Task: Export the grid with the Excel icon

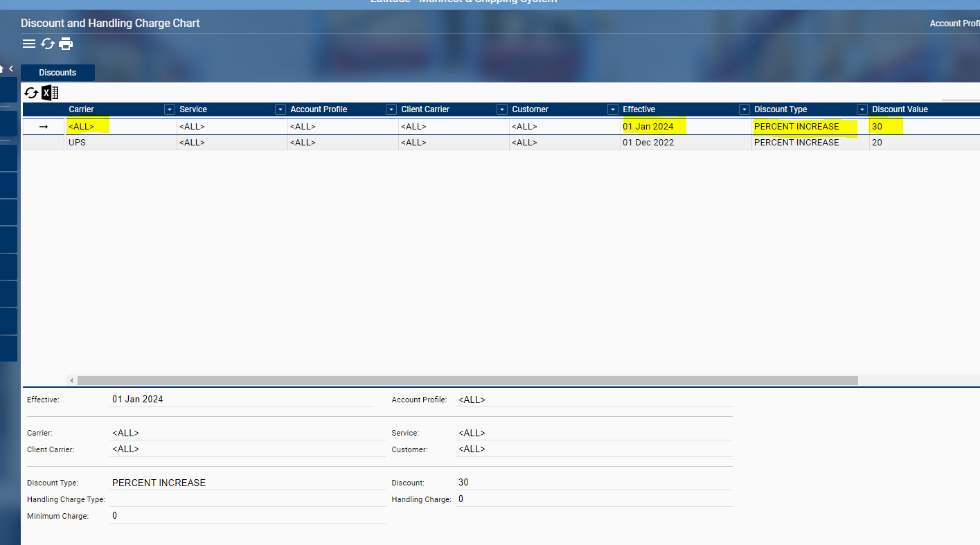Action: [x=50, y=93]
